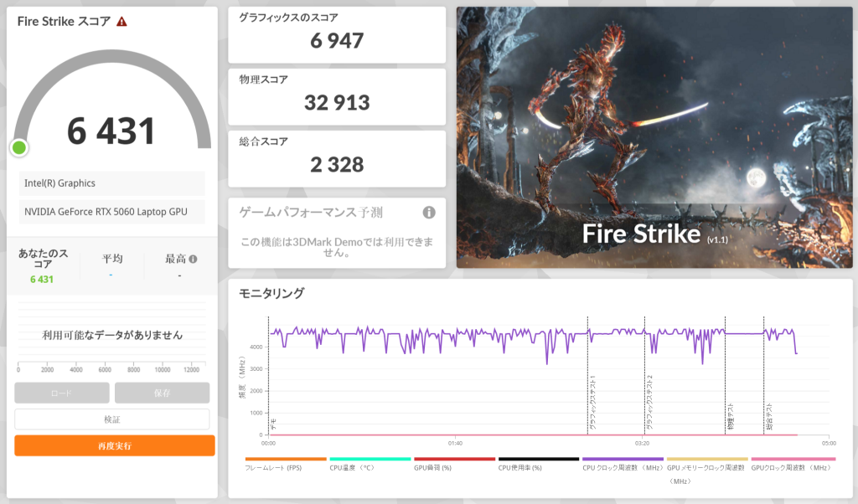The width and height of the screenshot is (858, 504).
Task: Select the NVIDIA GeForce RTX 5060 Laptop GPU entry
Action: point(111,212)
